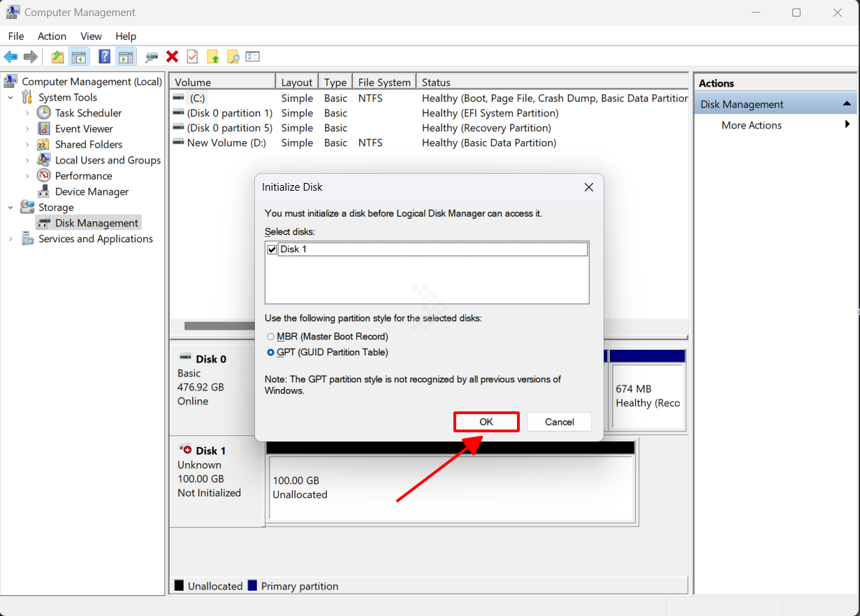Open the View menu
The height and width of the screenshot is (616, 860).
(x=91, y=36)
